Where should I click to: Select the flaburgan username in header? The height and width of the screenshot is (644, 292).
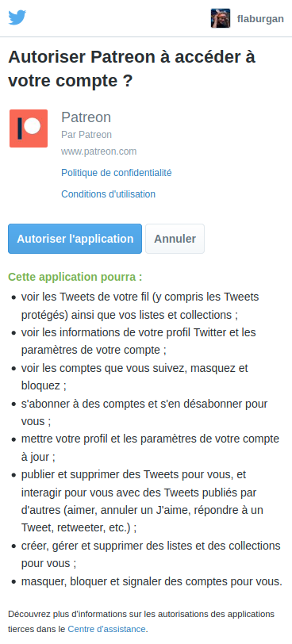(x=260, y=19)
